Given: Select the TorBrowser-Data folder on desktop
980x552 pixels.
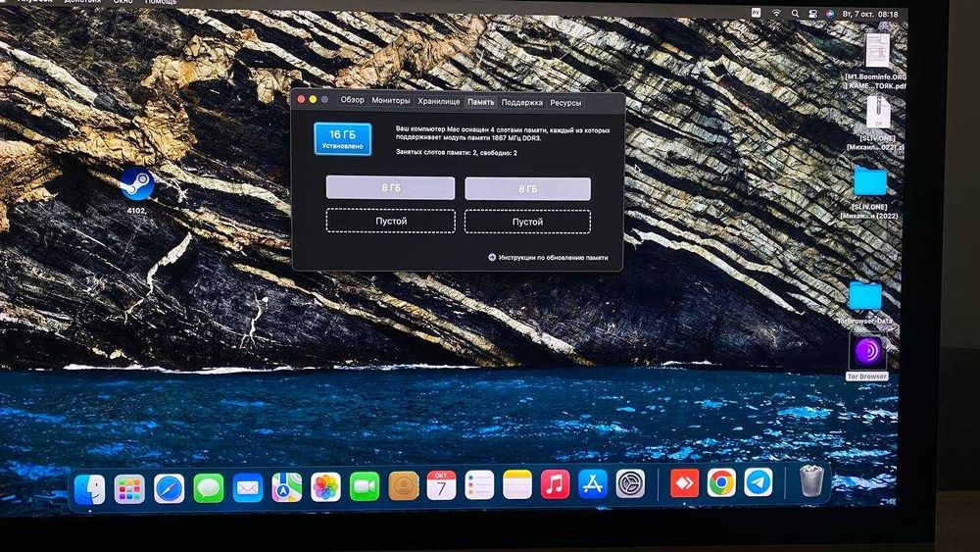Looking at the screenshot, I should 865,296.
